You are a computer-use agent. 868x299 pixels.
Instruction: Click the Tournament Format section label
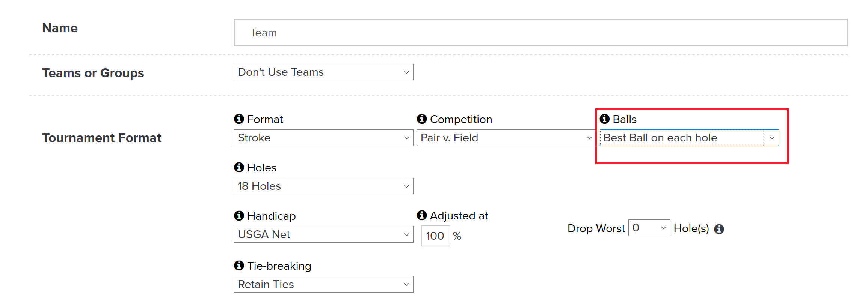point(101,138)
